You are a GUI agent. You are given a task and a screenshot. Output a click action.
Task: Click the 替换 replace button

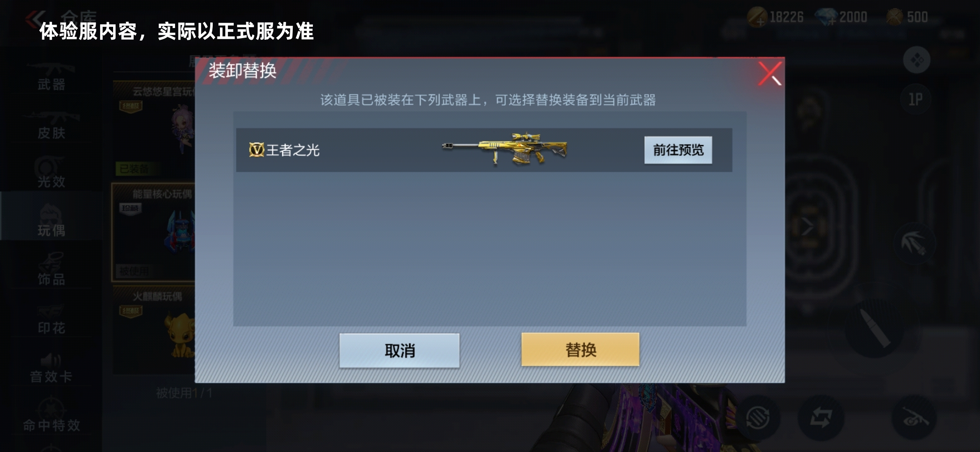(x=580, y=349)
